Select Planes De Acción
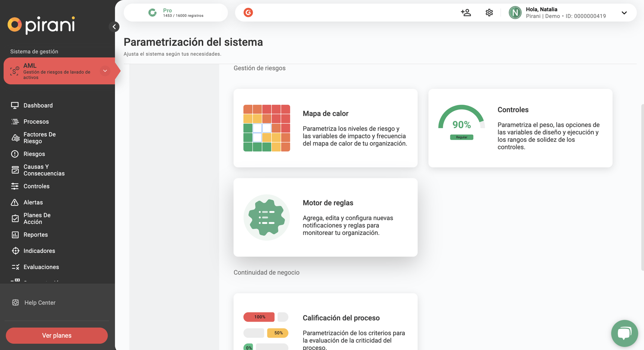 coord(36,218)
